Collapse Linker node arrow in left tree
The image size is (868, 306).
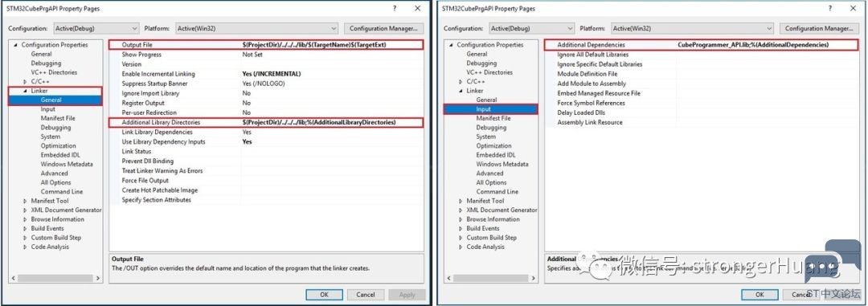point(25,91)
